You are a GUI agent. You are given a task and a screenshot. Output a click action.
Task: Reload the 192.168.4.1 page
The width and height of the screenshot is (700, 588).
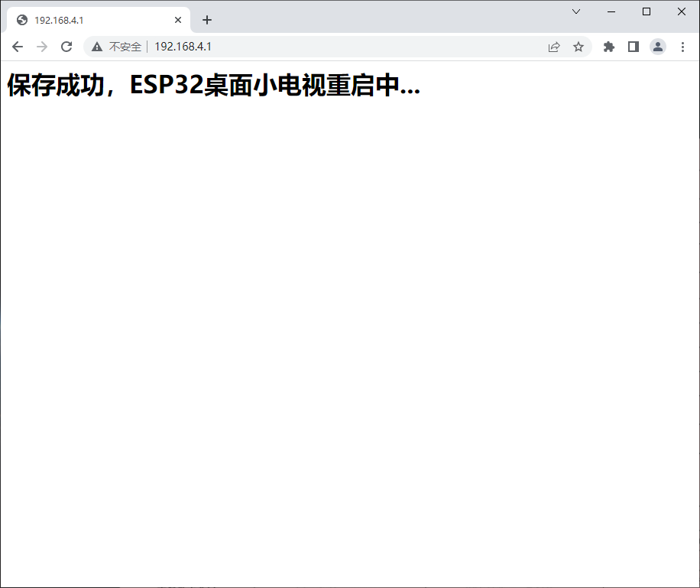[66, 47]
